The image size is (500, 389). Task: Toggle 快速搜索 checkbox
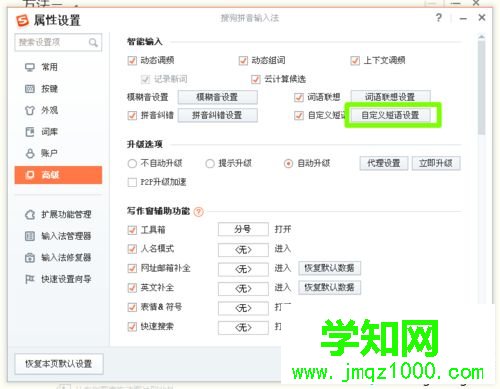click(x=132, y=327)
